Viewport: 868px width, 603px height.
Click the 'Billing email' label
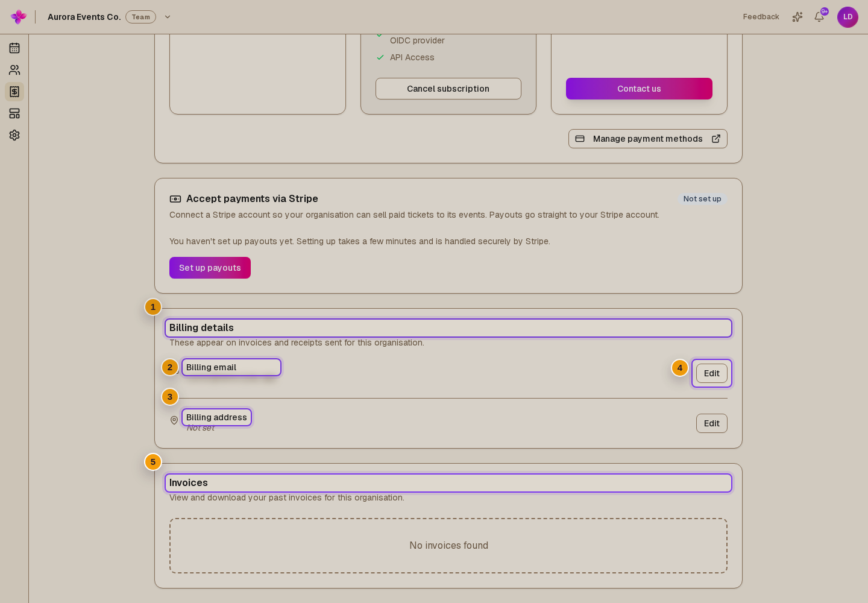point(211,367)
